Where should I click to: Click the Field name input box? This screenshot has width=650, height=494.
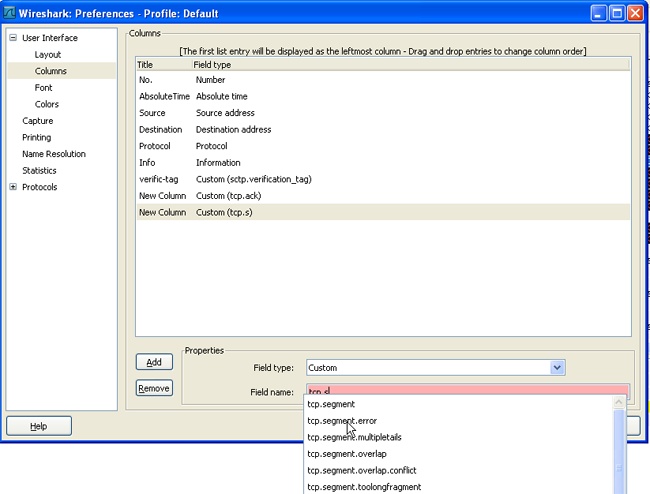click(468, 390)
